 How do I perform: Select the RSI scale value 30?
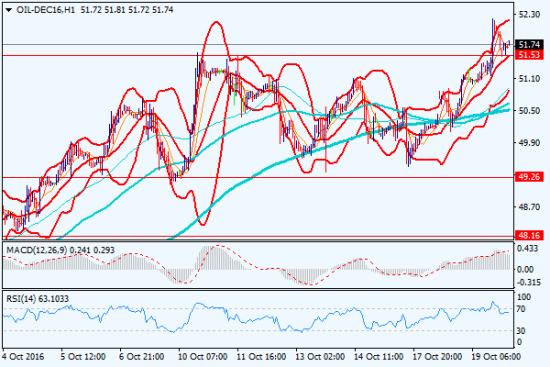[x=521, y=331]
